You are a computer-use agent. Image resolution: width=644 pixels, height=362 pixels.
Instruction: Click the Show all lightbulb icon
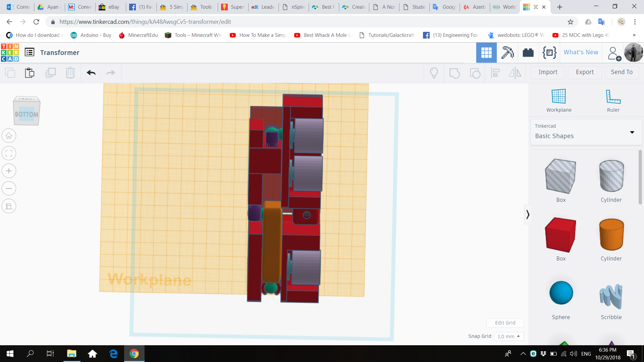coord(434,72)
